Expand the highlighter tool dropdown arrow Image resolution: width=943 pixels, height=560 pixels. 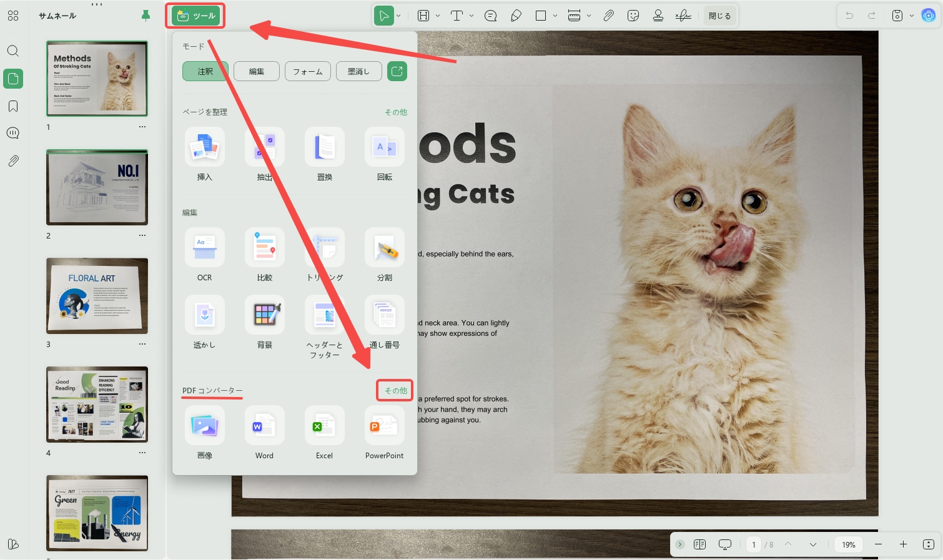click(438, 16)
